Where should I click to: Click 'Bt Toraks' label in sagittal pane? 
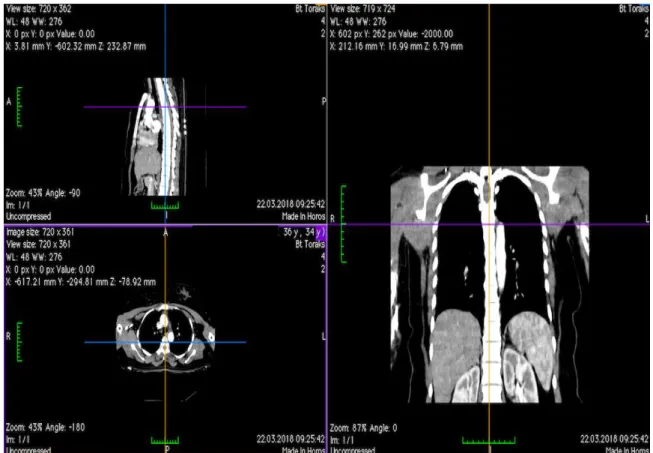click(310, 9)
